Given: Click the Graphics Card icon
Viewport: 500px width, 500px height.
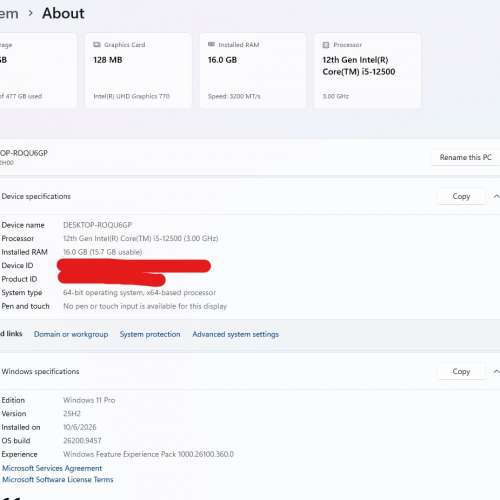Looking at the screenshot, I should (97, 45).
